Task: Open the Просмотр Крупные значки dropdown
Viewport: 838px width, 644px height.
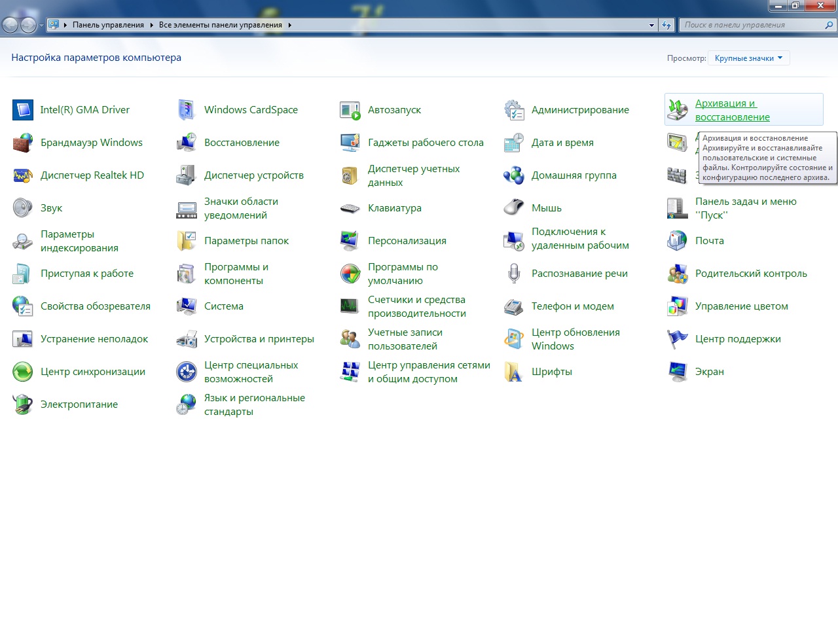Action: click(x=749, y=58)
